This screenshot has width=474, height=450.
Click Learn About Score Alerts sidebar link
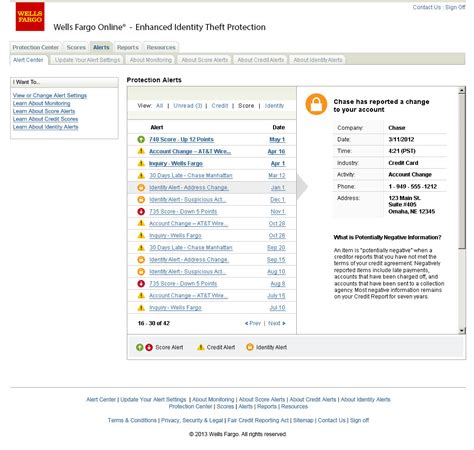click(44, 111)
